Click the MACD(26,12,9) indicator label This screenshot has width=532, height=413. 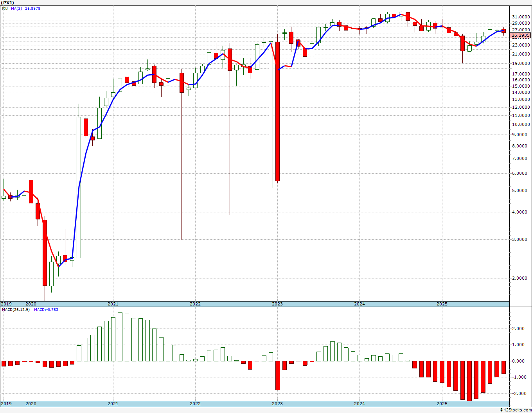click(x=16, y=310)
